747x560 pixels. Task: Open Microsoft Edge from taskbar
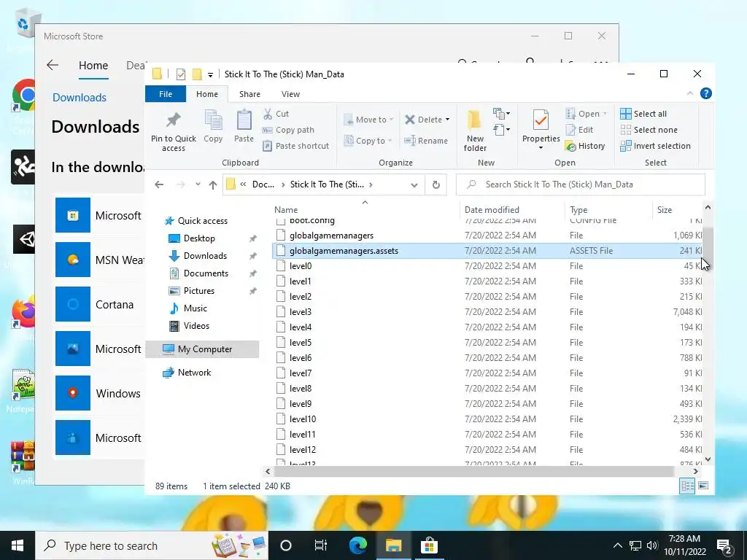357,545
